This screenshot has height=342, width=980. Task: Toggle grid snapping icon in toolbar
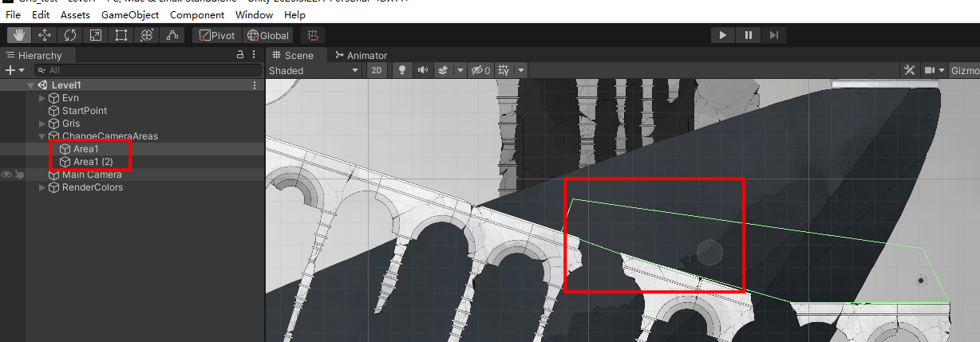pyautogui.click(x=314, y=35)
